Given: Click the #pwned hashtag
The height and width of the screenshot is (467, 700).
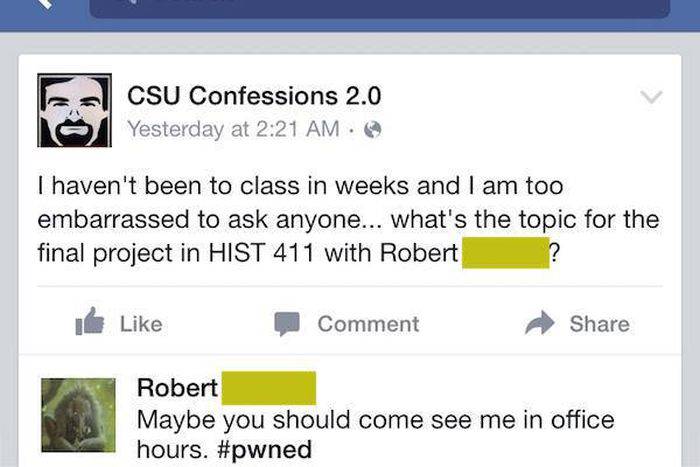Looking at the screenshot, I should point(263,449).
